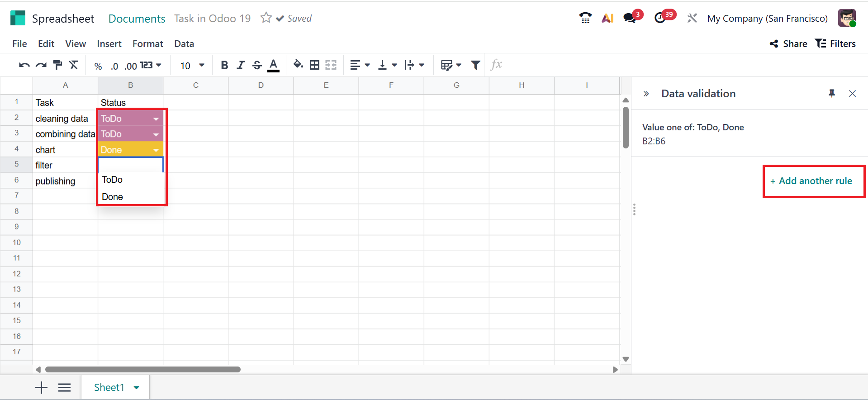This screenshot has width=868, height=400.
Task: Click the Clear formatting icon
Action: [74, 65]
